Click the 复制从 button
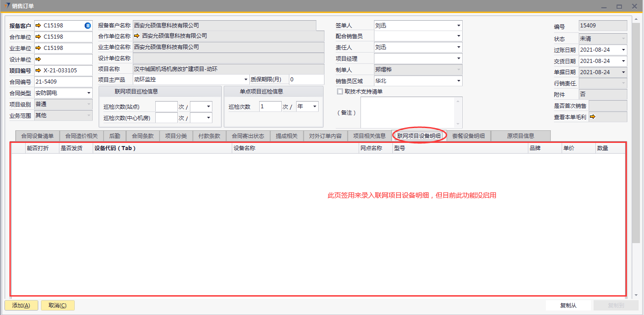The image size is (644, 315). pos(568,306)
